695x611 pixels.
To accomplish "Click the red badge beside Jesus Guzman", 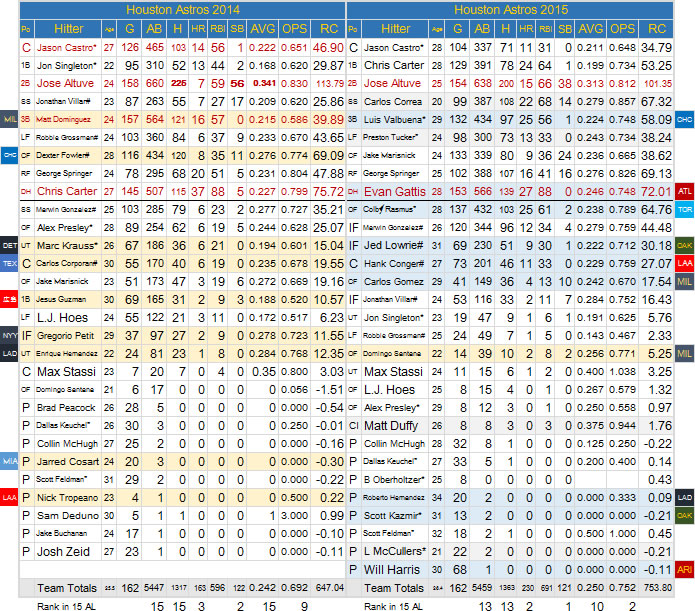I will (9, 299).
